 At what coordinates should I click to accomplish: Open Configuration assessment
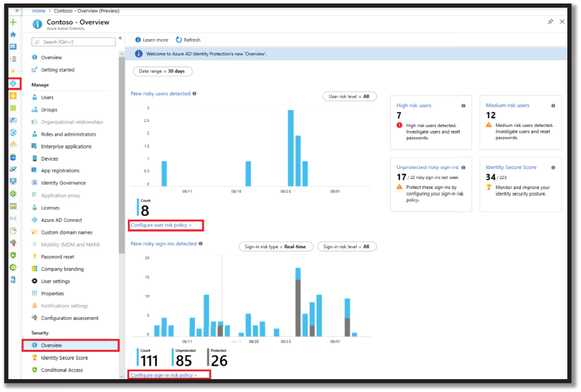tap(70, 318)
